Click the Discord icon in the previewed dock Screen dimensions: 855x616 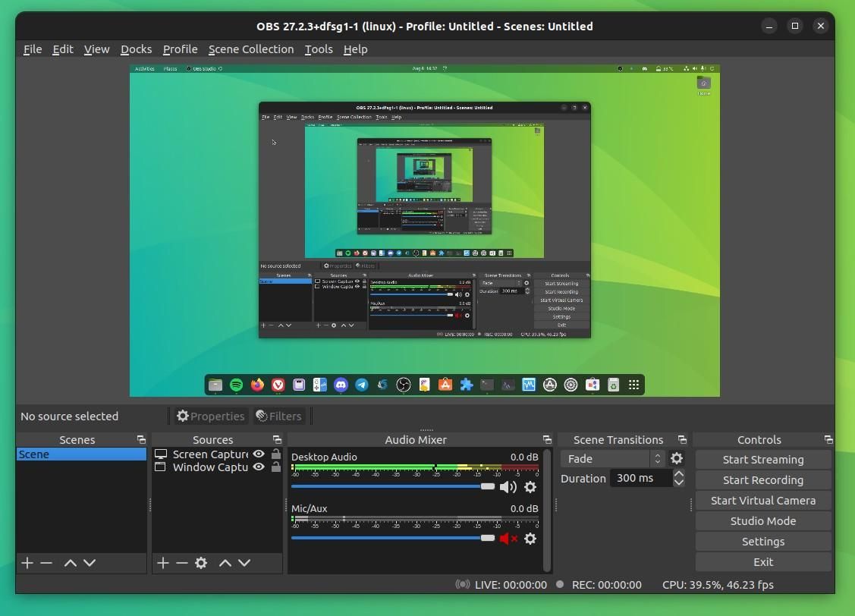[341, 385]
